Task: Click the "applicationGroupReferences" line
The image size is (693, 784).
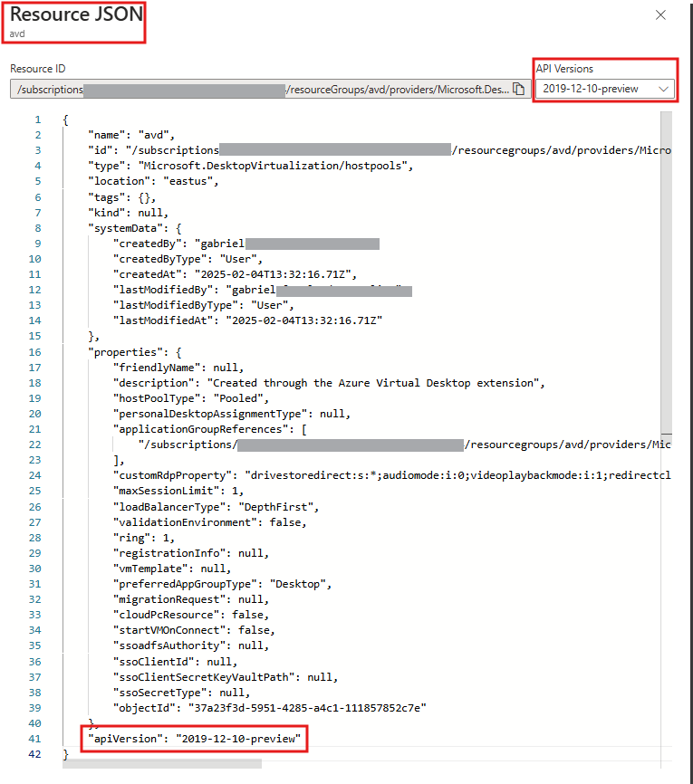Action: [210, 429]
